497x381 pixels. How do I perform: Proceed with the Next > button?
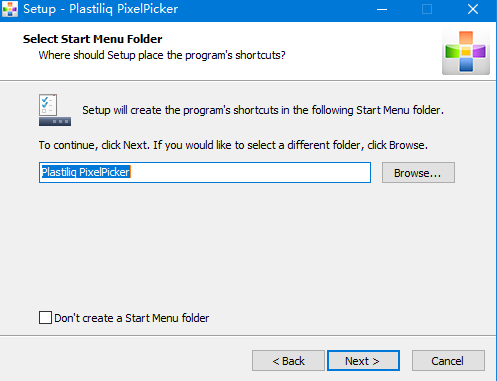click(x=363, y=361)
